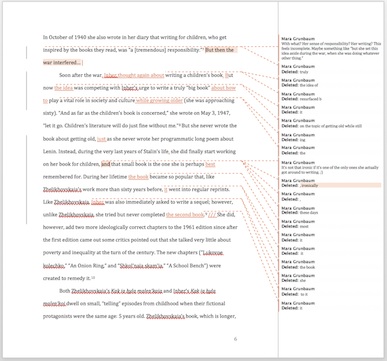The width and height of the screenshot is (387, 361).
Task: Click the phrase "1961 edition" in the body
Action: click(x=198, y=227)
